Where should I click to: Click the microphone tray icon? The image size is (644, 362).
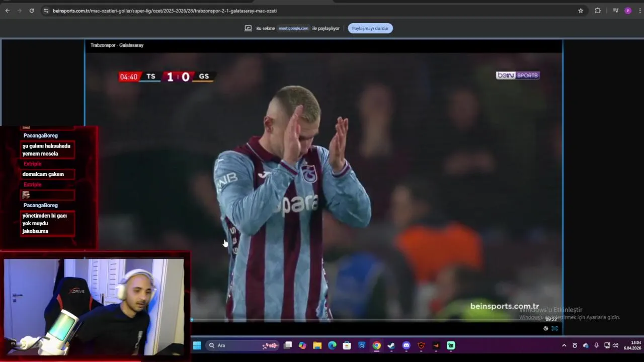[597, 345]
